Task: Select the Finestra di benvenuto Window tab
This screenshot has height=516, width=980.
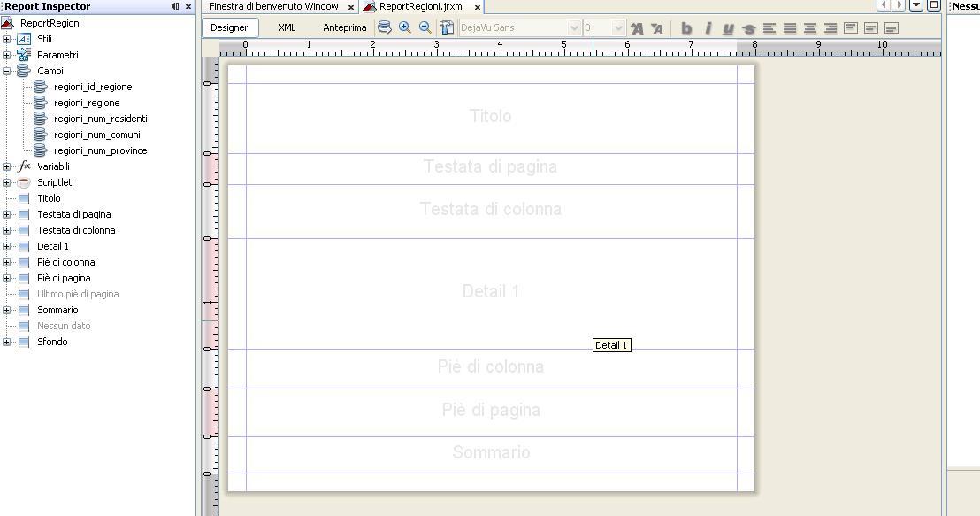Action: coord(274,6)
